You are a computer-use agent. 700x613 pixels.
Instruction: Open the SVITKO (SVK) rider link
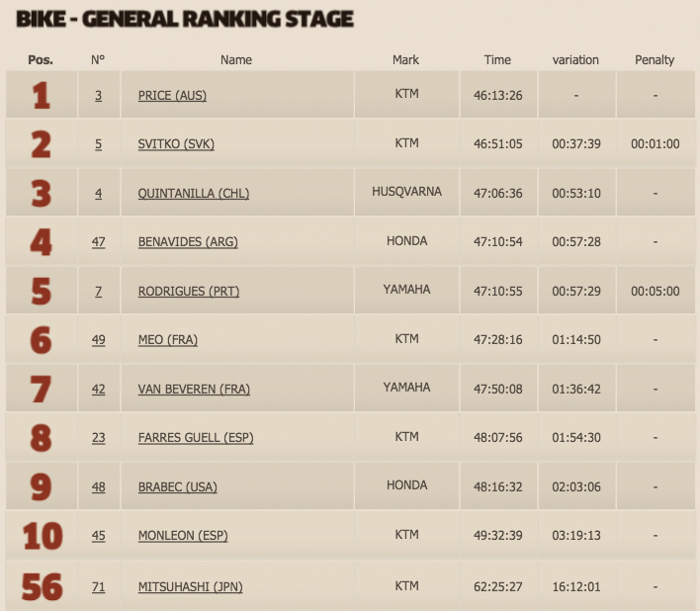click(x=176, y=144)
